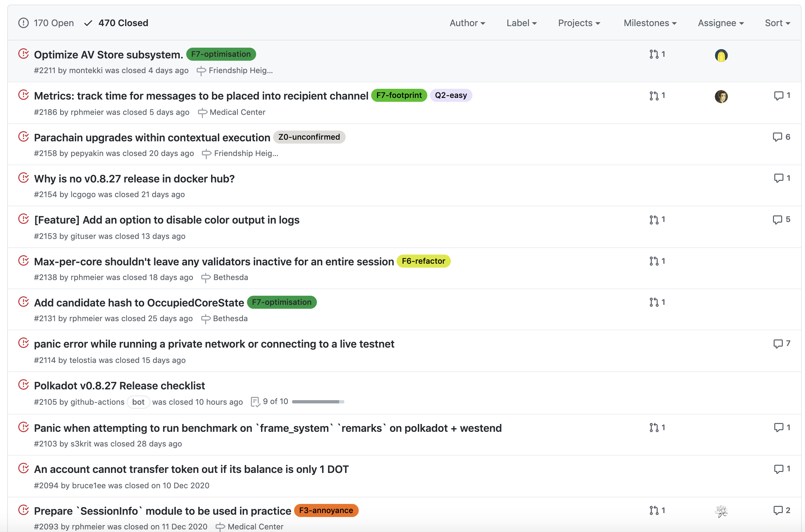Click milestone icon next to Medical Center on #2186
Image resolution: width=805 pixels, height=532 pixels.
tap(202, 113)
